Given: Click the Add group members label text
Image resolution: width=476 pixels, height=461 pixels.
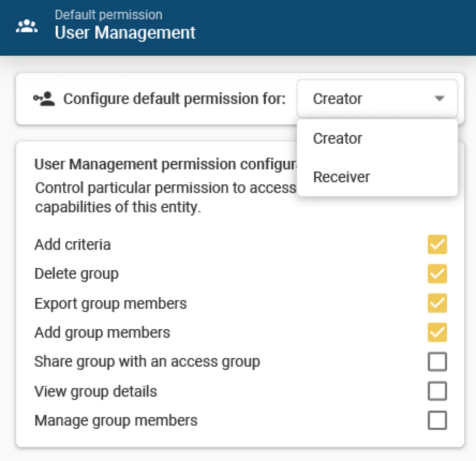Looking at the screenshot, I should point(102,332).
